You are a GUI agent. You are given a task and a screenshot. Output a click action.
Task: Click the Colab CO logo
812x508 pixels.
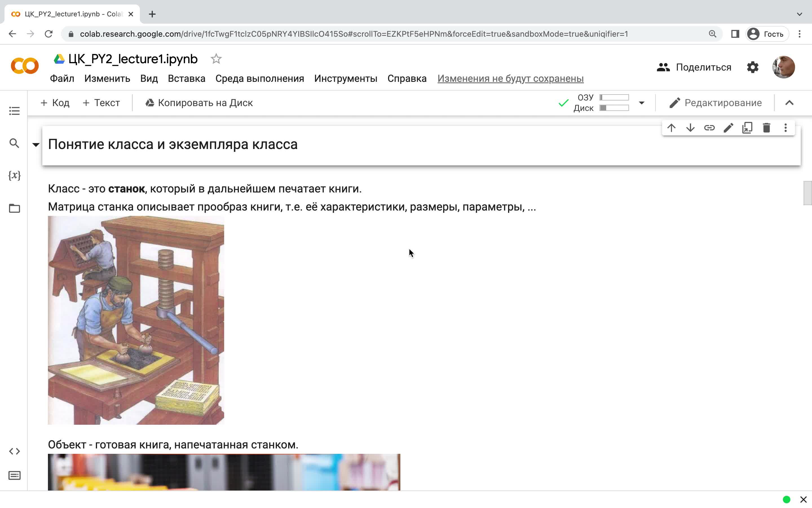click(x=25, y=66)
